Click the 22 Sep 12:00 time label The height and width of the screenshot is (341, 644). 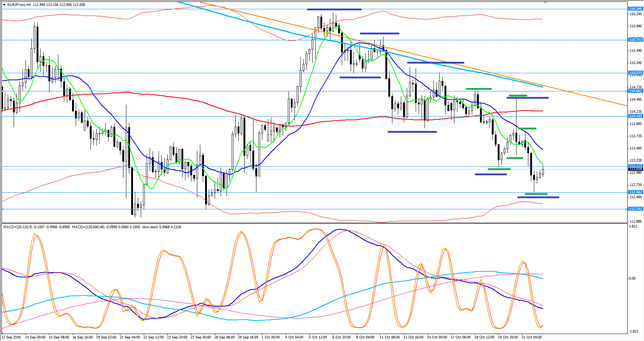(153, 337)
